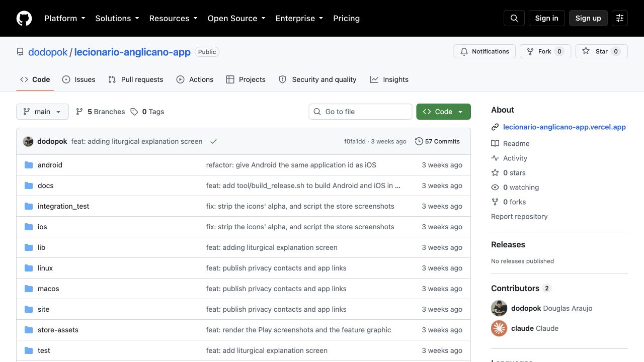
Task: Open the store-assets commit message about Play screenshots
Action: (299, 330)
